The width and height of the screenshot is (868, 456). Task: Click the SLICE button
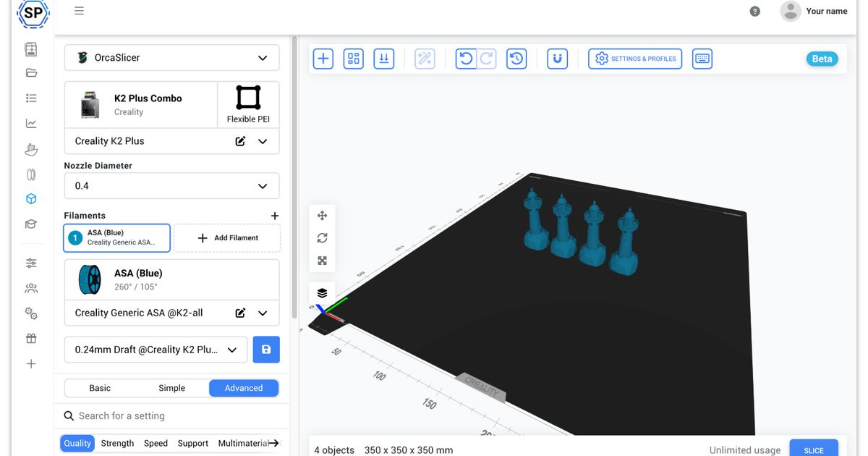[814, 449]
